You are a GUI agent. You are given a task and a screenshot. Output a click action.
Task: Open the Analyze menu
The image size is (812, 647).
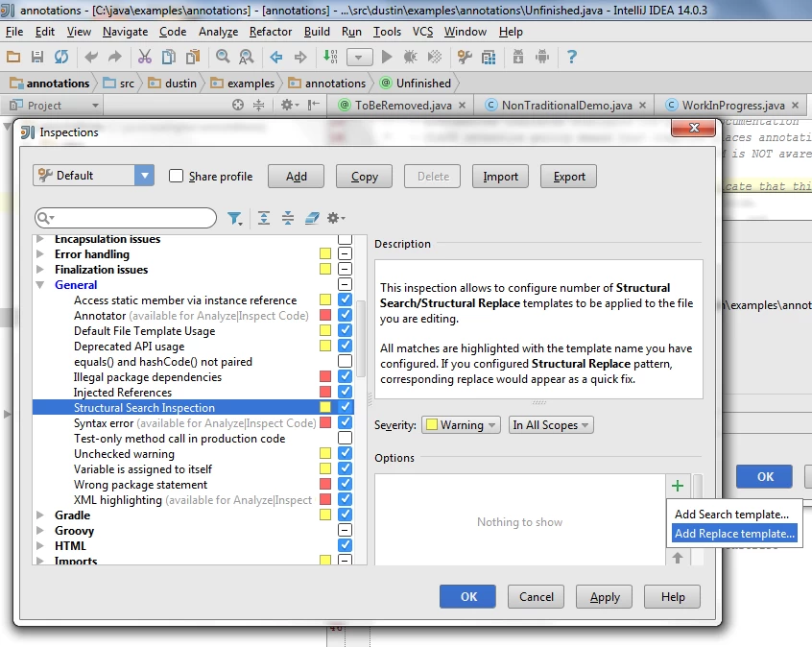218,32
